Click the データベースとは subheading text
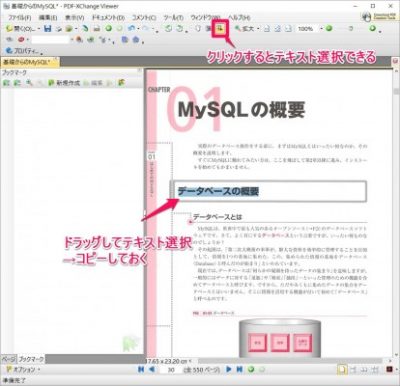The width and height of the screenshot is (400, 386). click(217, 217)
